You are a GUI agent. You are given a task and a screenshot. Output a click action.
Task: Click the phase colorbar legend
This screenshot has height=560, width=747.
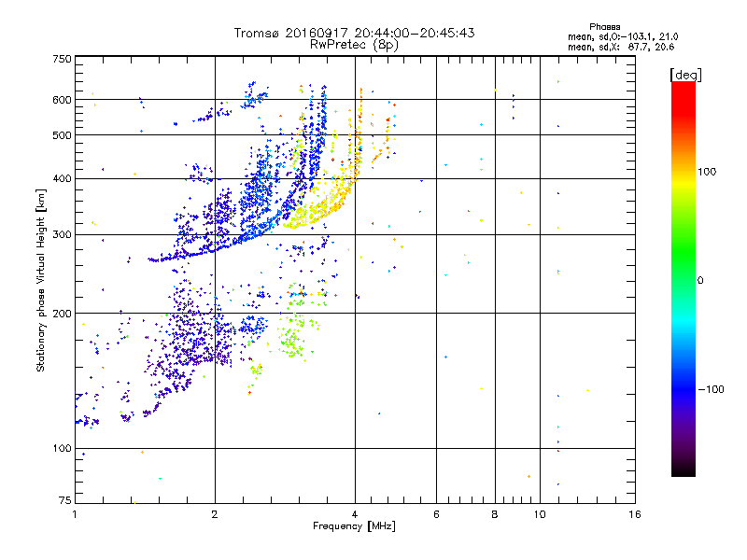point(684,278)
